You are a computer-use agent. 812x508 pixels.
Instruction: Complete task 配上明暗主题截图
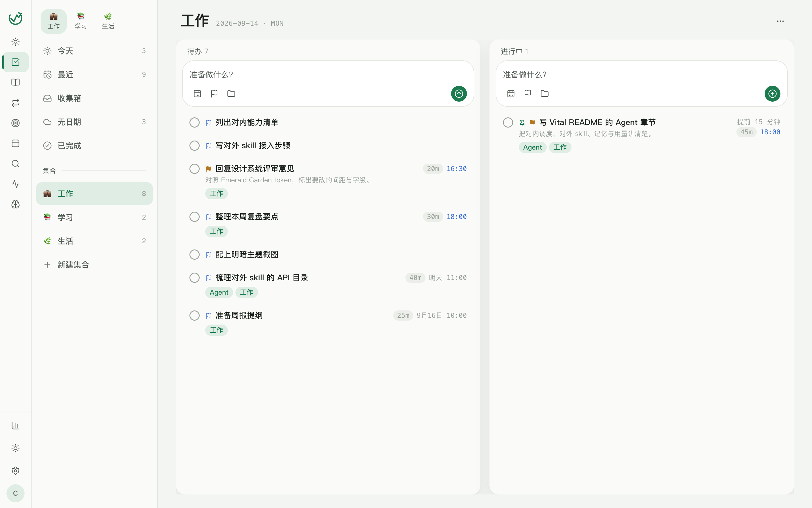[194, 254]
